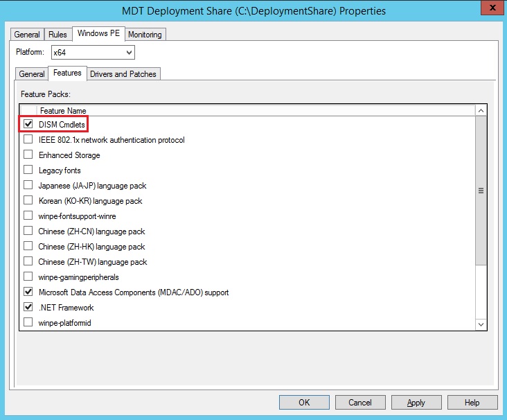Uncheck the .NET Framework feature

[x=28, y=308]
